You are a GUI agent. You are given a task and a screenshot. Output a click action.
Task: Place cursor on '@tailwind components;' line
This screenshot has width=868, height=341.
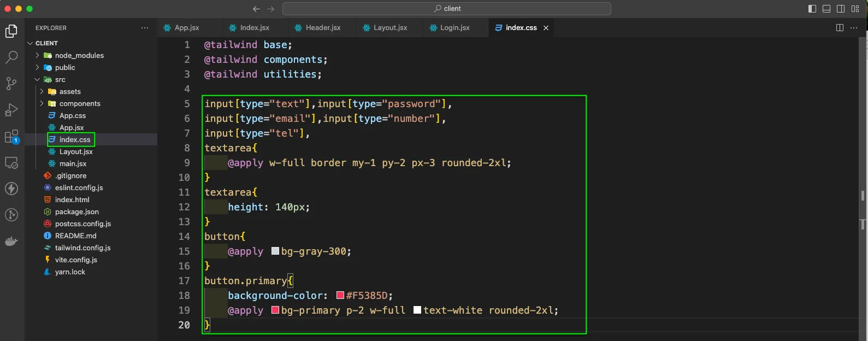265,60
